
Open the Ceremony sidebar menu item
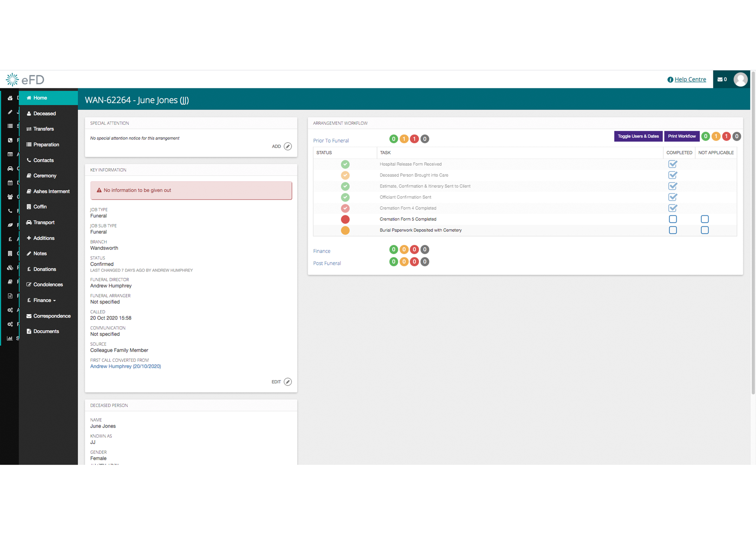tap(45, 176)
